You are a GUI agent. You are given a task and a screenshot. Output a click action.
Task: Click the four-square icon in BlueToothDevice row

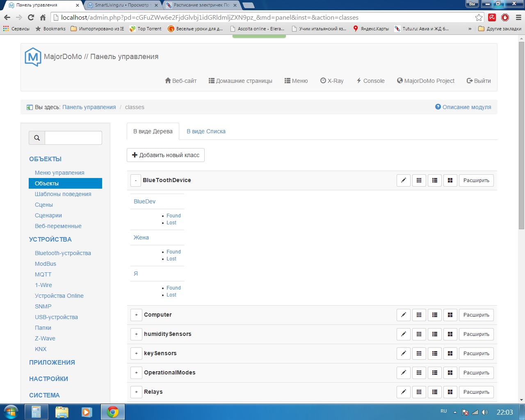coord(450,180)
